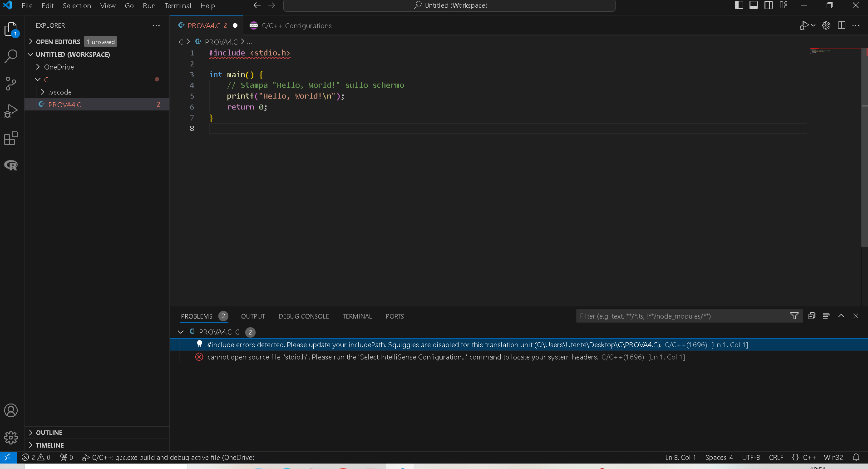Click the UTF-8 encoding indicator
The image size is (868, 469).
pyautogui.click(x=751, y=458)
